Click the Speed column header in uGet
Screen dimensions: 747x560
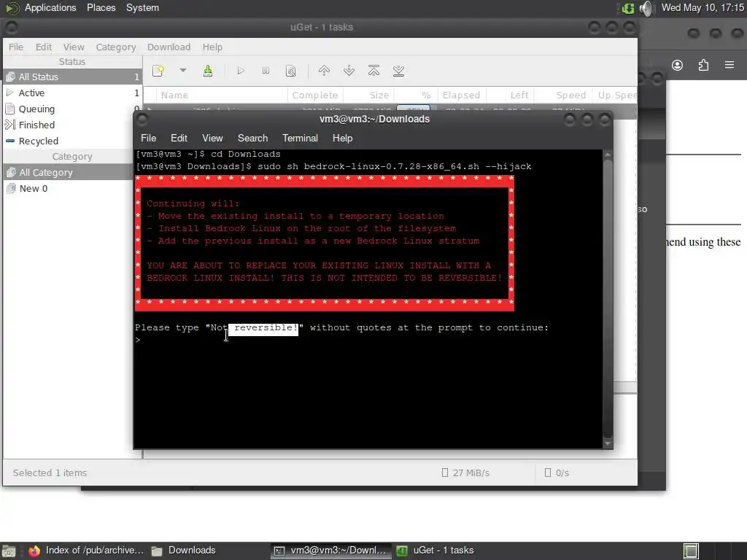pyautogui.click(x=563, y=96)
